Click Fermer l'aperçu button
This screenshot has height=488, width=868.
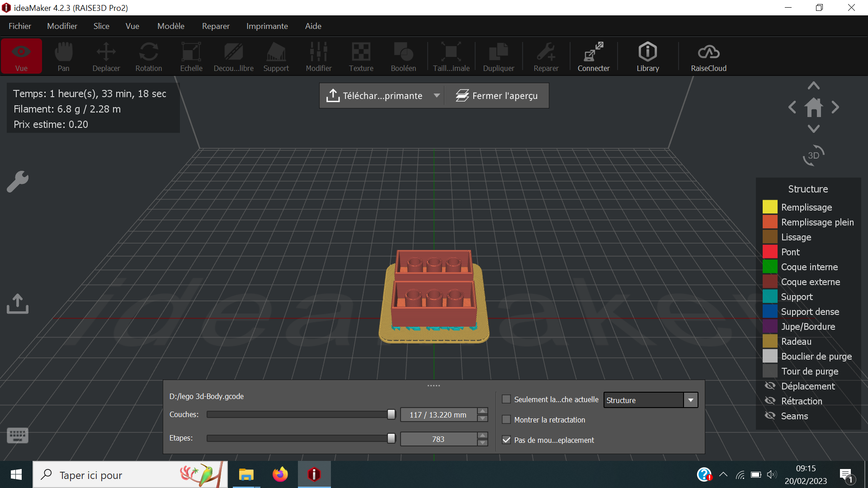pyautogui.click(x=497, y=96)
